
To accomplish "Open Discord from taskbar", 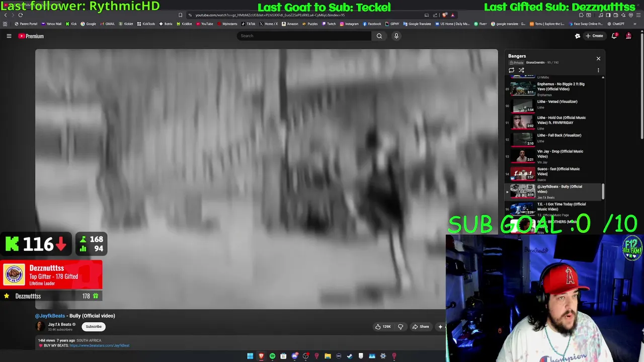I will click(x=294, y=356).
